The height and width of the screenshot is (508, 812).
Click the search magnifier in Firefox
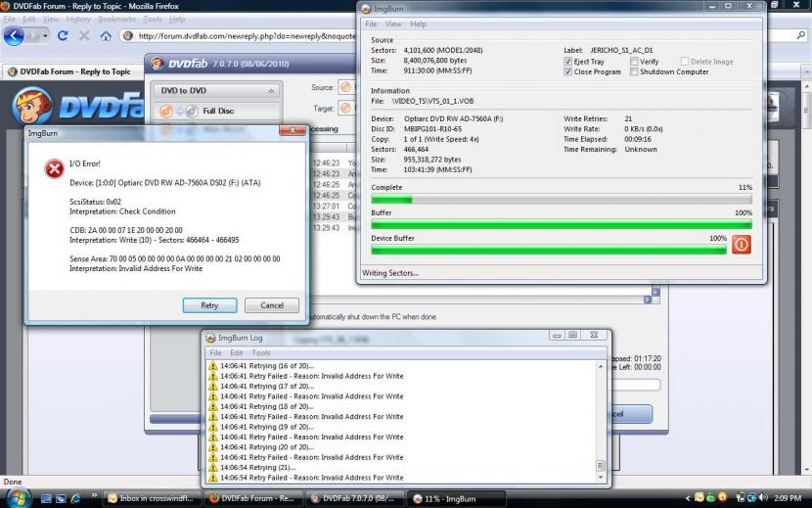801,35
